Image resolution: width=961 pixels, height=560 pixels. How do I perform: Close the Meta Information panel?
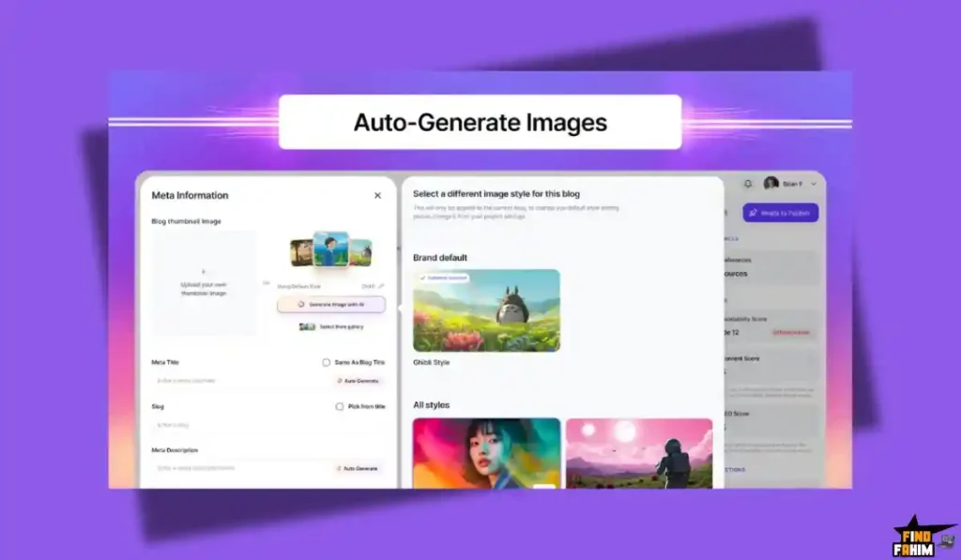(377, 195)
